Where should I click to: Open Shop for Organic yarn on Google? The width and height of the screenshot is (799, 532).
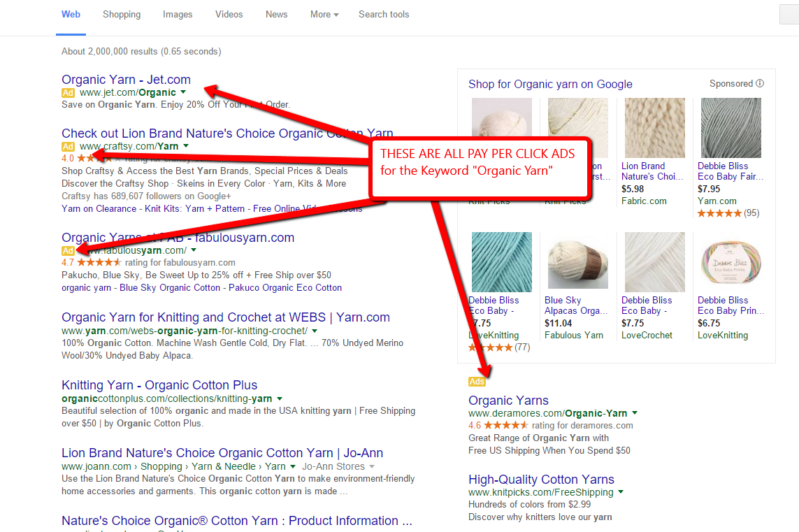550,84
